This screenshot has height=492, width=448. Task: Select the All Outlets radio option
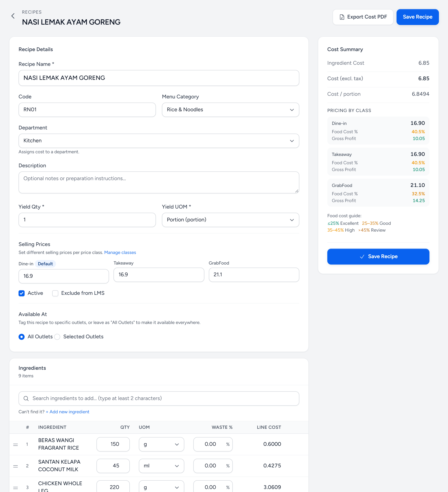click(x=22, y=337)
